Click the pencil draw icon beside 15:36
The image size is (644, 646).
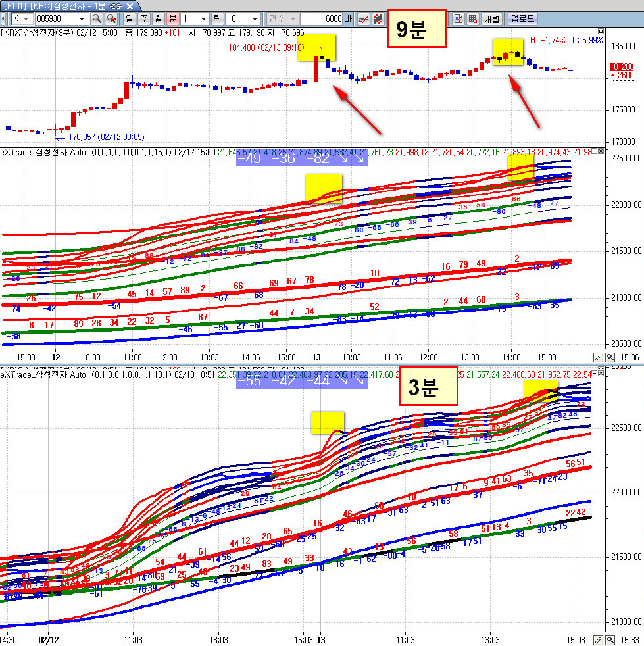598,357
